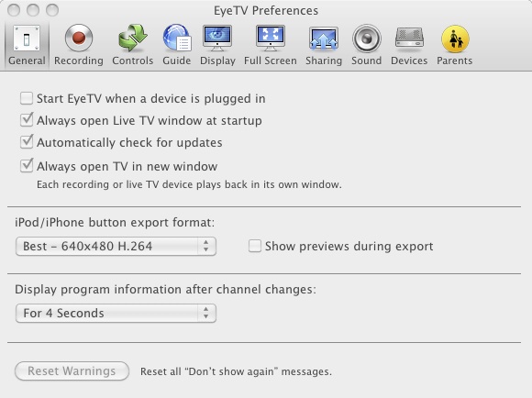The image size is (532, 398).
Task: Click the 'Each recording or live TV device' description
Action: point(189,184)
